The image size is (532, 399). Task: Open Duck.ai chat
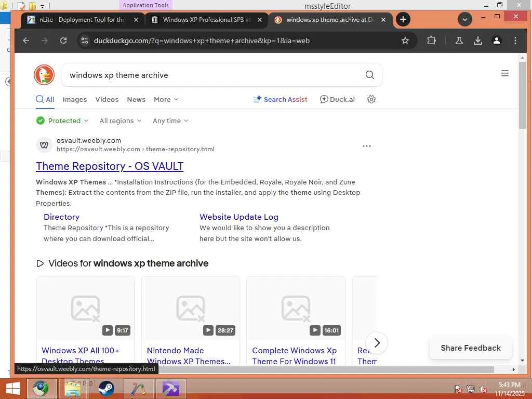pyautogui.click(x=337, y=99)
